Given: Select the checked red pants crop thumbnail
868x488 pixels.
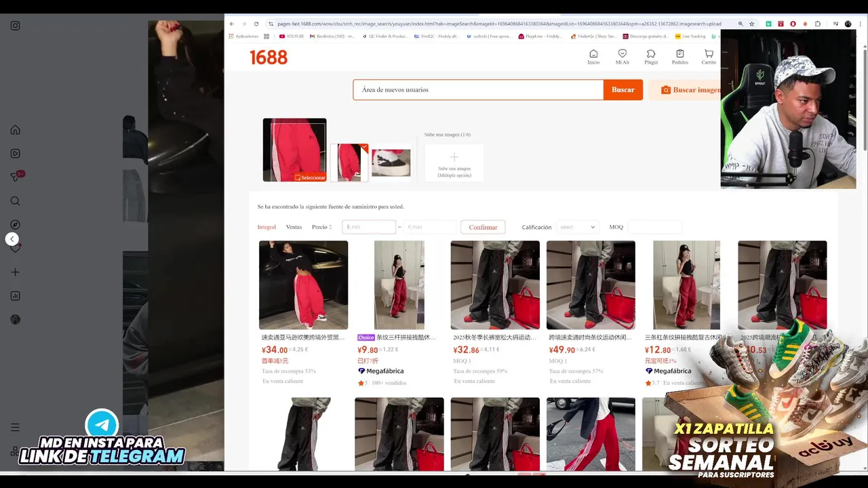Looking at the screenshot, I should click(349, 163).
